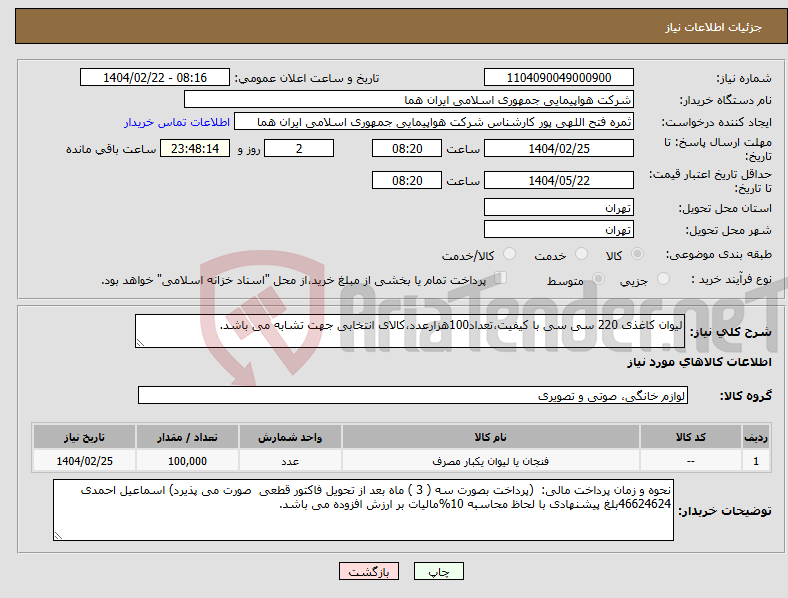This screenshot has width=788, height=598.
Task: Select the کالا radio button
Action: point(637,254)
